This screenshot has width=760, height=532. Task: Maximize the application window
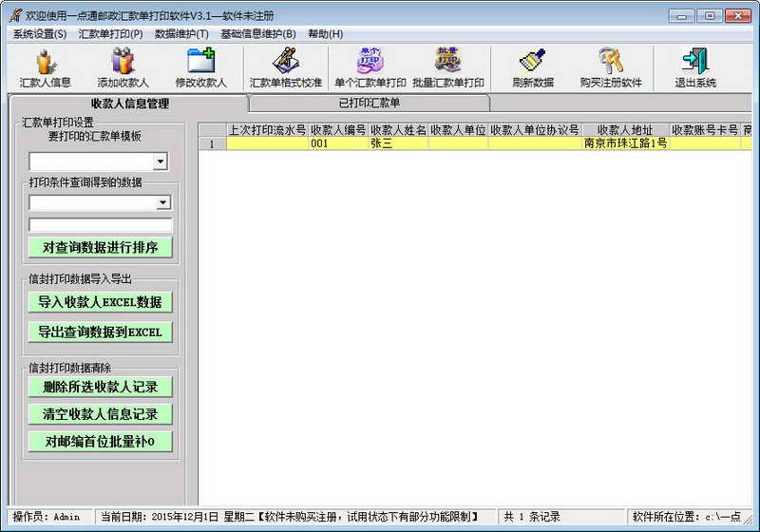coord(709,16)
